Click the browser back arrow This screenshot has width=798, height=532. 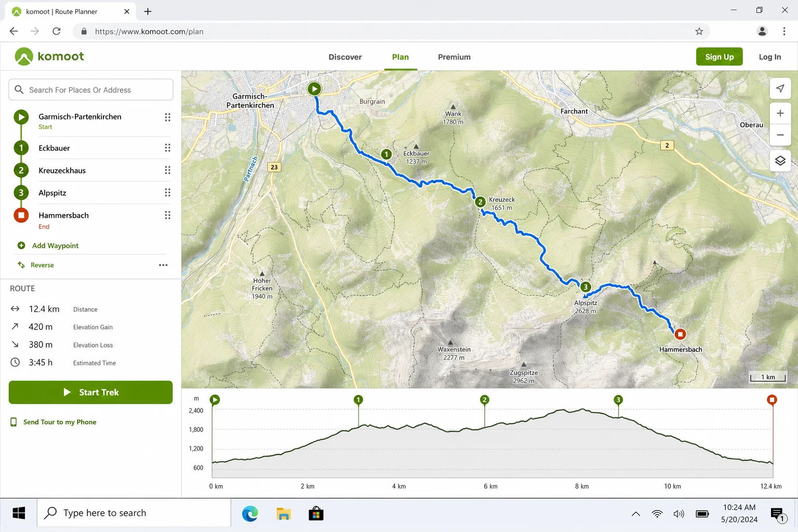[14, 32]
